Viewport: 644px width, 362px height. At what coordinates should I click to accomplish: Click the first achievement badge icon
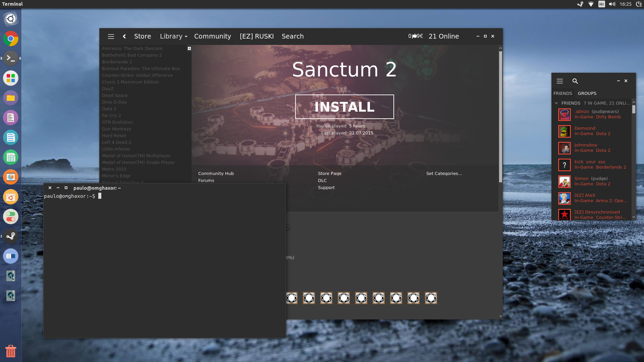click(291, 298)
